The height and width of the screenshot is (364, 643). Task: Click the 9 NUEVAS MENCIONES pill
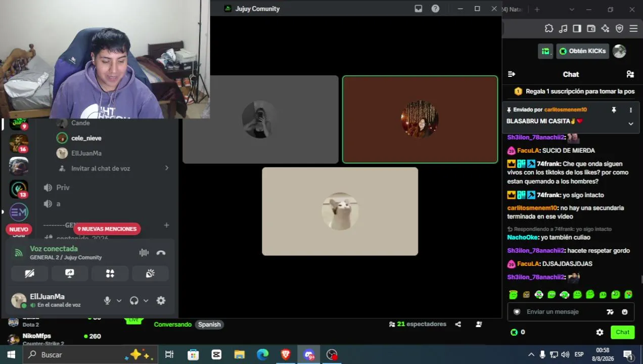click(107, 229)
